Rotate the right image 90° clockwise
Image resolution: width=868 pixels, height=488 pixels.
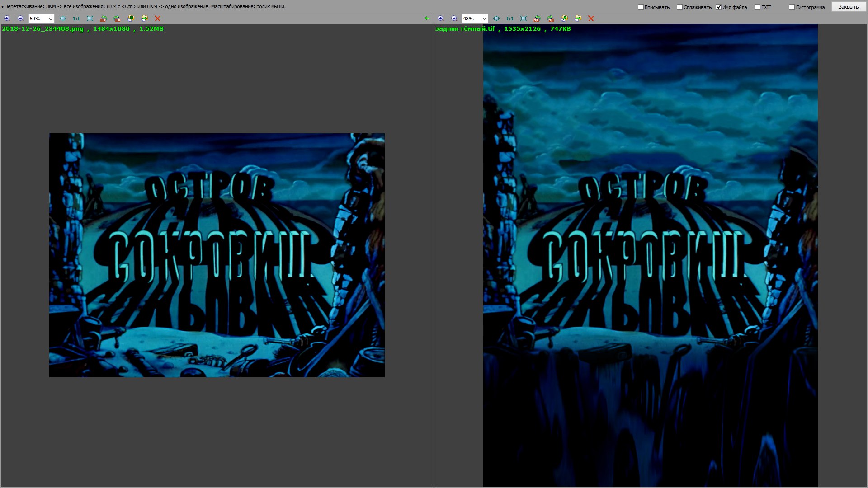coord(551,19)
